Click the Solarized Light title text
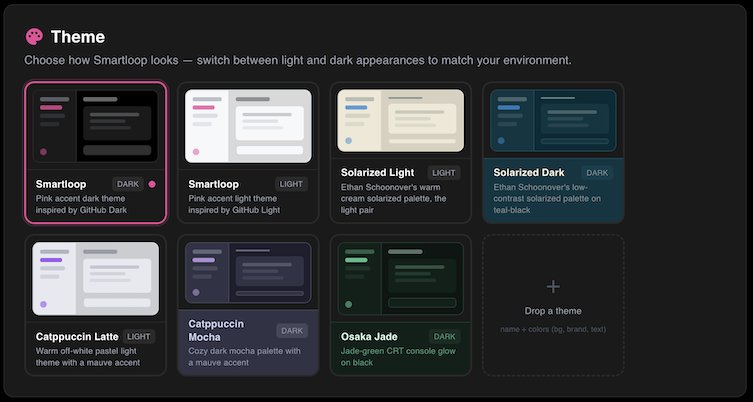The width and height of the screenshot is (753, 402). point(377,172)
